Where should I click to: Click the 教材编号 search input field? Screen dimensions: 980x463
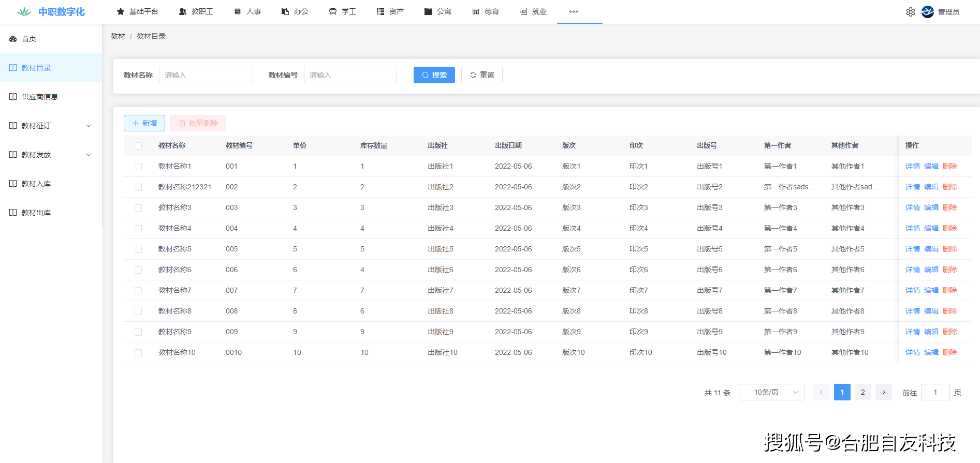[x=350, y=75]
